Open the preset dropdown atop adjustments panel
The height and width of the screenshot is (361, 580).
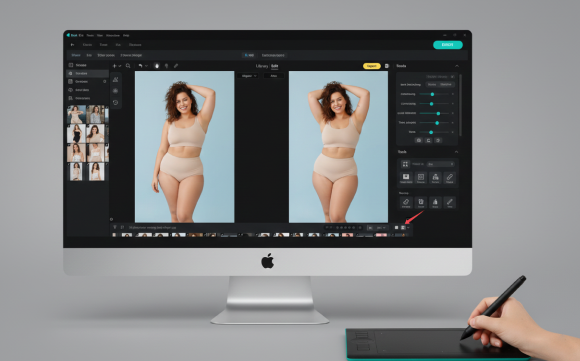[440, 77]
